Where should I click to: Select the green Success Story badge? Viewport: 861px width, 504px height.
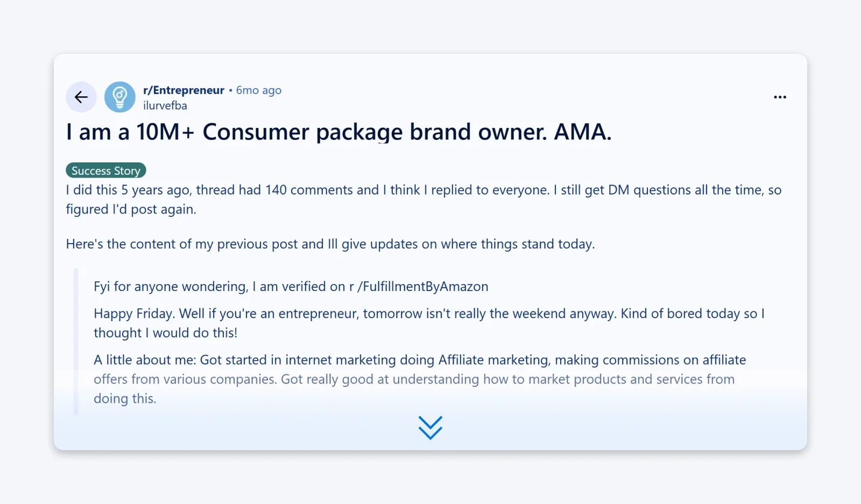coord(105,170)
